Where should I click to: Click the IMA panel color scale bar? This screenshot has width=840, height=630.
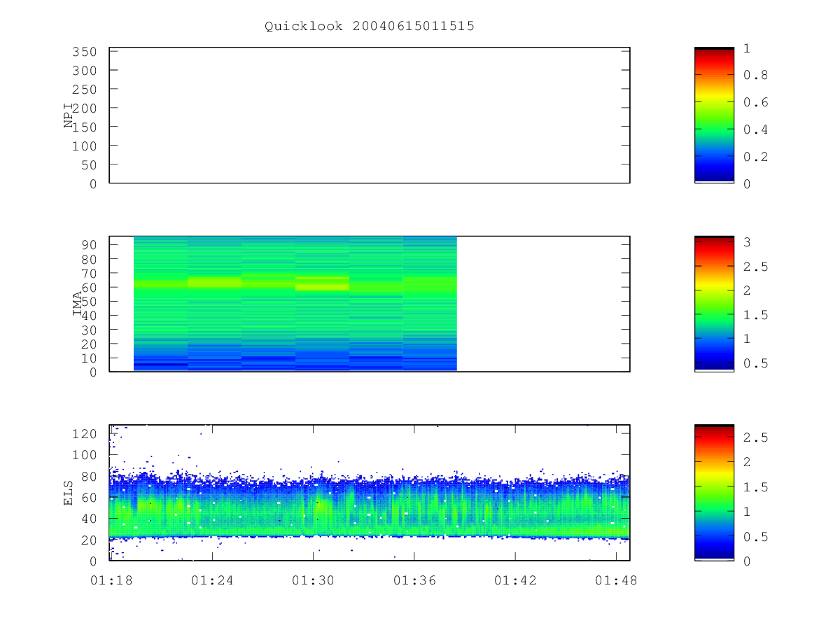coord(714,304)
